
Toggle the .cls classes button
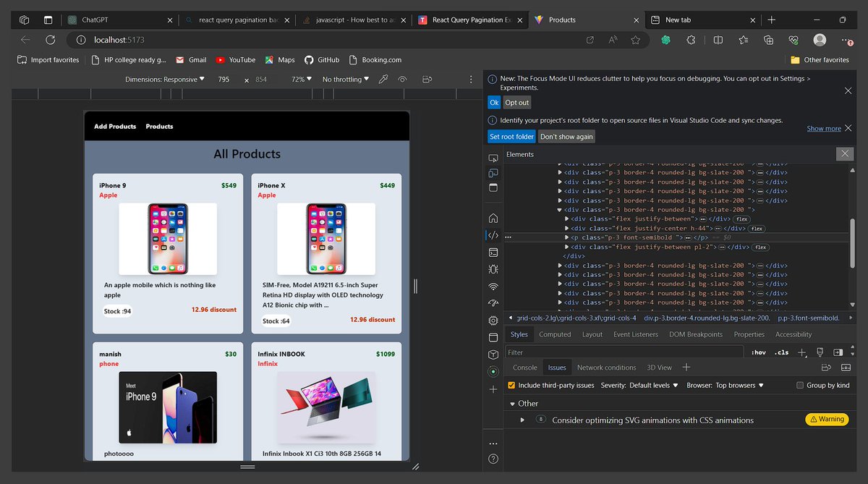pyautogui.click(x=781, y=352)
